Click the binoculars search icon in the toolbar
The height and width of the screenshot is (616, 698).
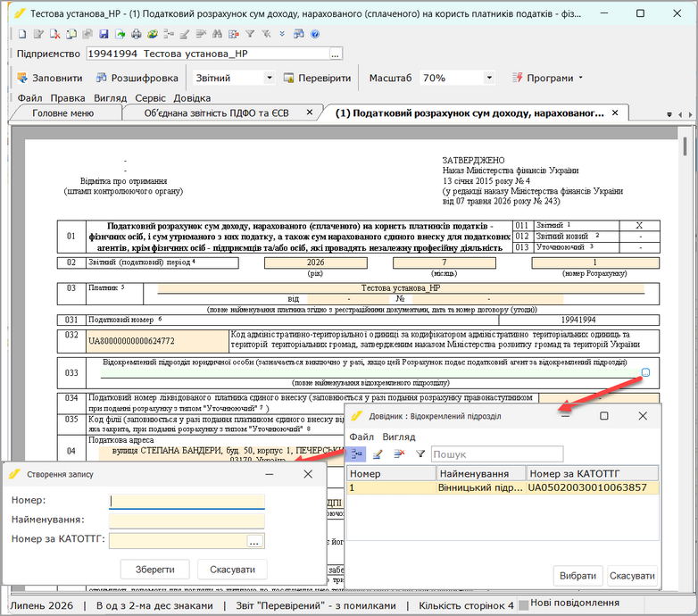(x=217, y=34)
